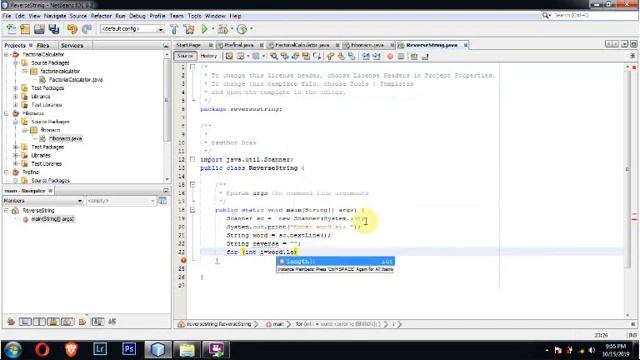Click the Open Project toolbar icon
640x360 pixels.
[39, 29]
